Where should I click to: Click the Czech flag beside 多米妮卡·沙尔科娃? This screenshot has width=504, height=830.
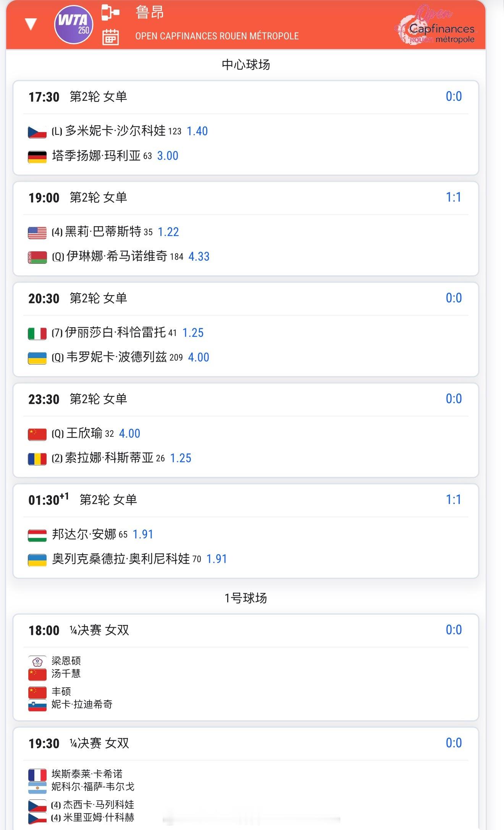click(37, 132)
